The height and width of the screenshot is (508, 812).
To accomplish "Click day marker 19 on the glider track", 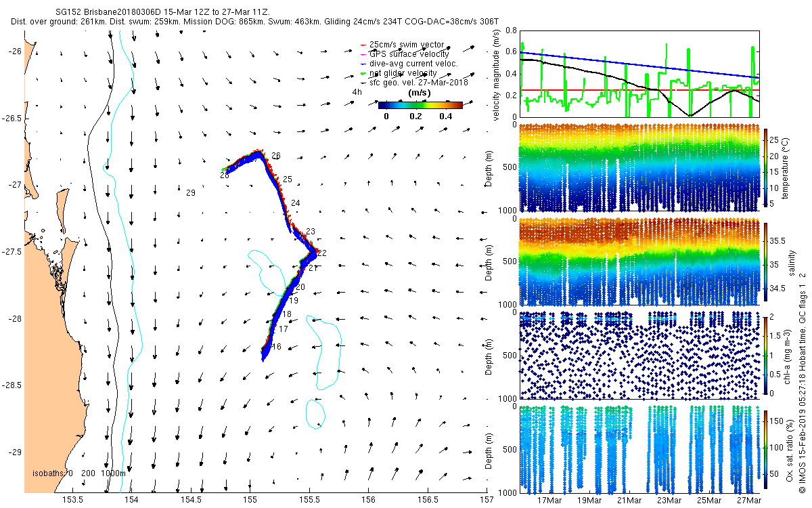I will pyautogui.click(x=293, y=300).
